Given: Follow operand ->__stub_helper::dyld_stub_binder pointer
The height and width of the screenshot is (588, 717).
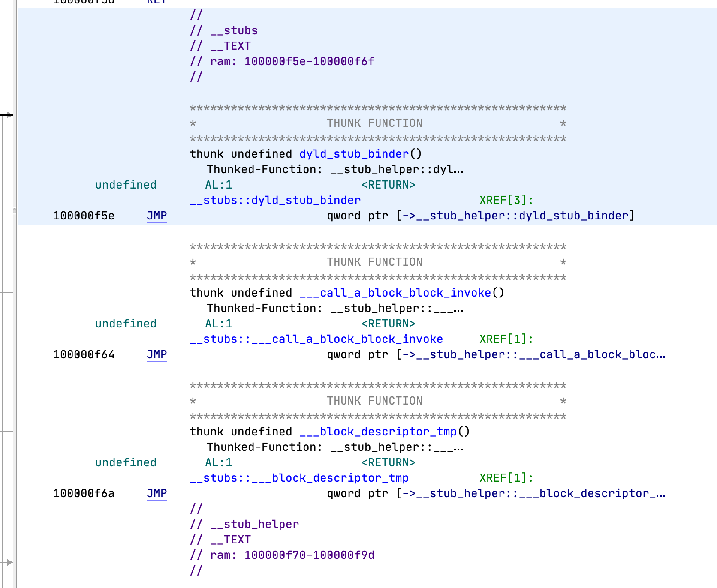Looking at the screenshot, I should click(x=515, y=216).
